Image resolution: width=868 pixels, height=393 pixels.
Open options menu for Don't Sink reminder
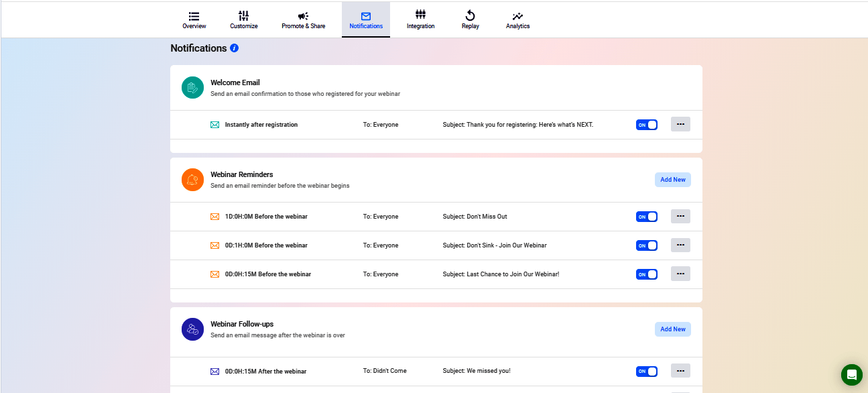pos(680,245)
